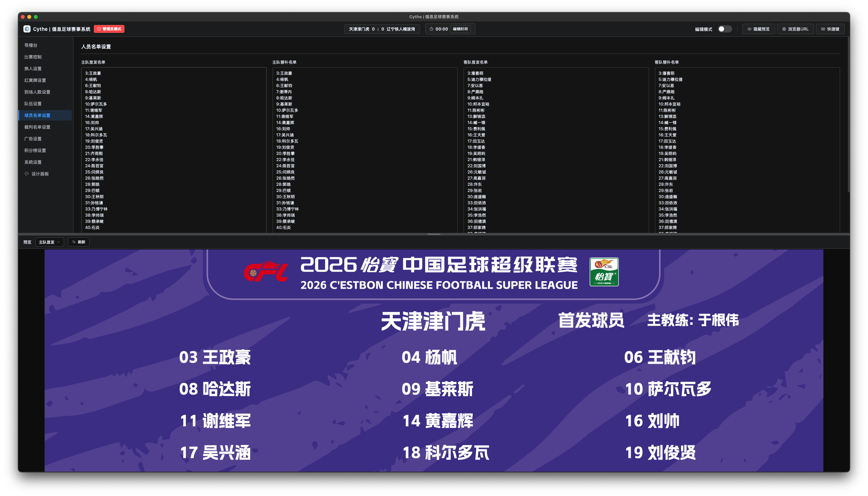Click 16:王天爱 in 客队替补名单
Screen dimensions: 868x496
point(668,135)
